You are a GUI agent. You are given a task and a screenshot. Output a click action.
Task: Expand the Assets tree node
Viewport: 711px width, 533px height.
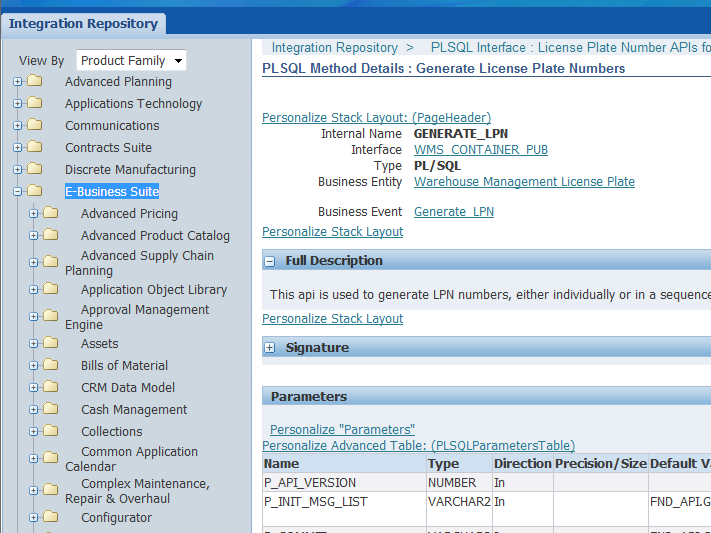34,343
